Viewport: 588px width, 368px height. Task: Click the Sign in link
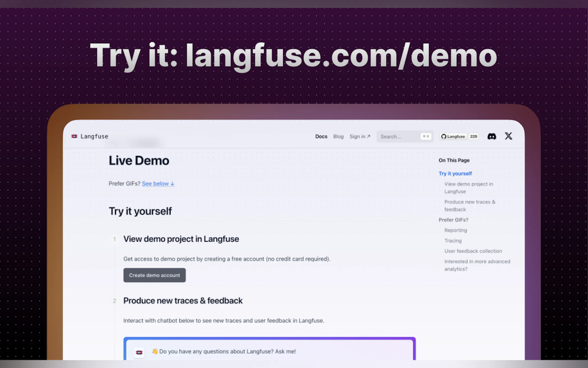coord(360,136)
